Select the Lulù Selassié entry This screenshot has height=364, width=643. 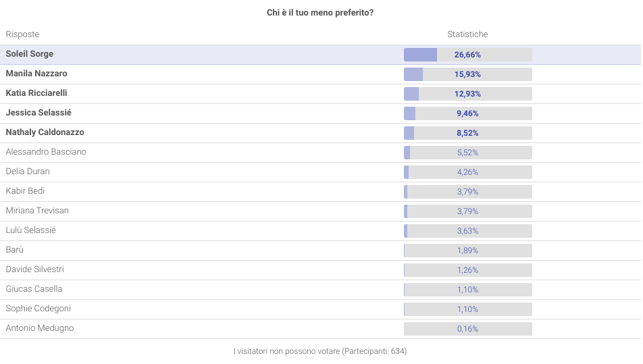tap(30, 230)
